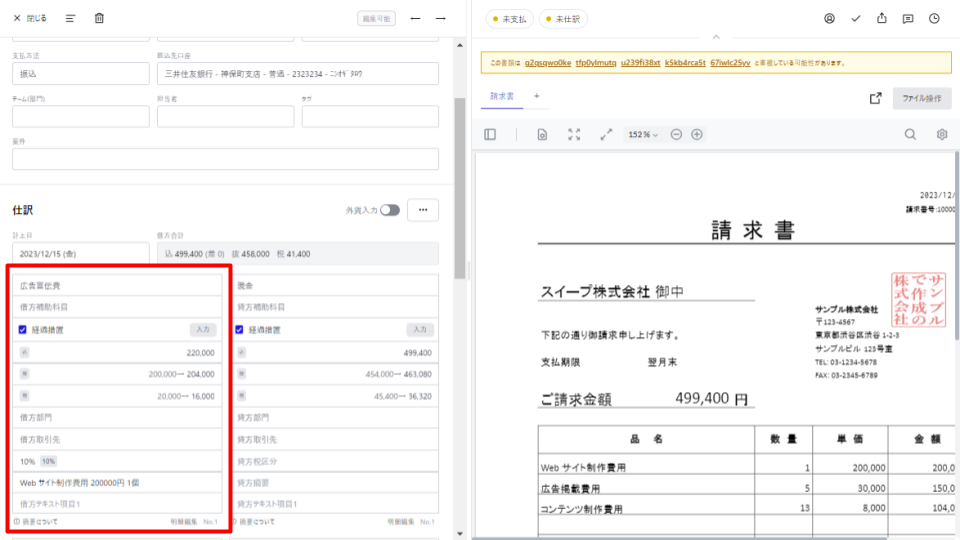Open viewer settings gear icon
960x540 pixels.
click(942, 134)
